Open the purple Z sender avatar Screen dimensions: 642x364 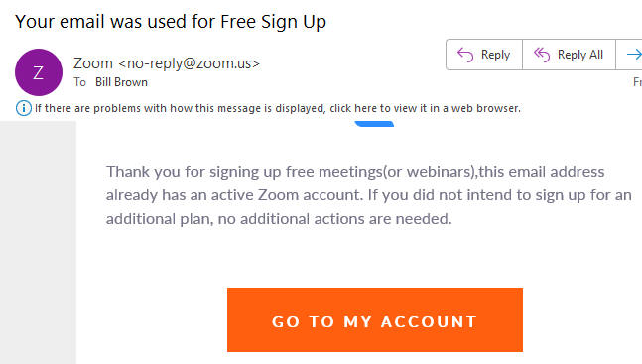[39, 72]
